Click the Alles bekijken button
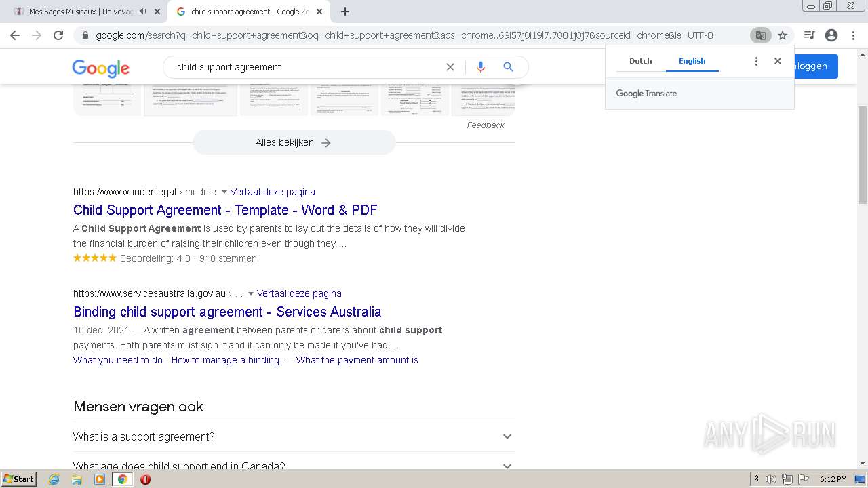The height and width of the screenshot is (488, 868). (294, 142)
